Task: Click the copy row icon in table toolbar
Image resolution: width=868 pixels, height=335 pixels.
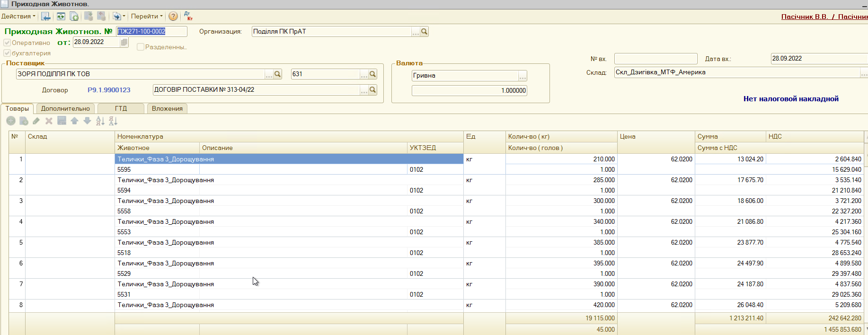Action: pos(24,121)
